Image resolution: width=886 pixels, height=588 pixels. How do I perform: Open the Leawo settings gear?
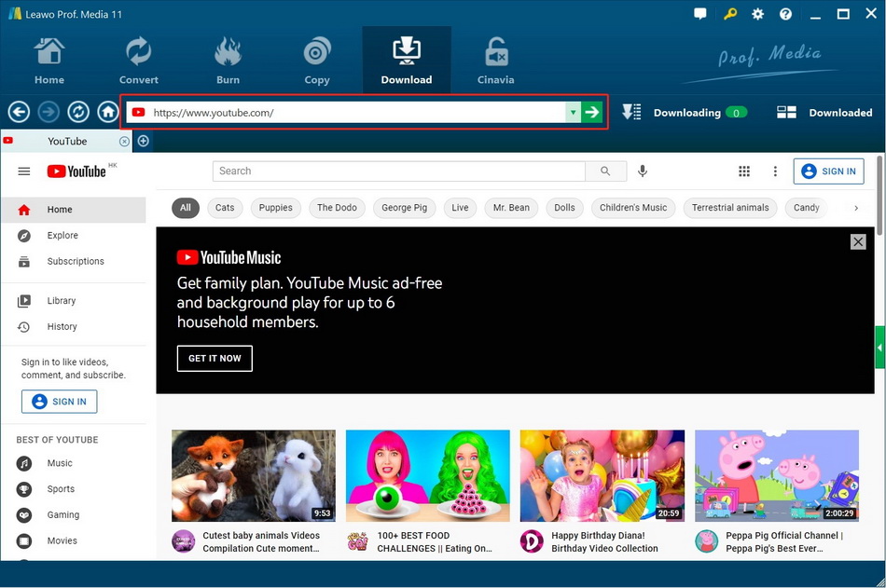click(x=757, y=14)
